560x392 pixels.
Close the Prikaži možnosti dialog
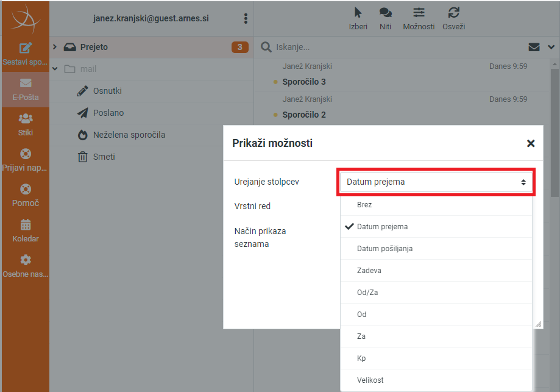click(531, 143)
